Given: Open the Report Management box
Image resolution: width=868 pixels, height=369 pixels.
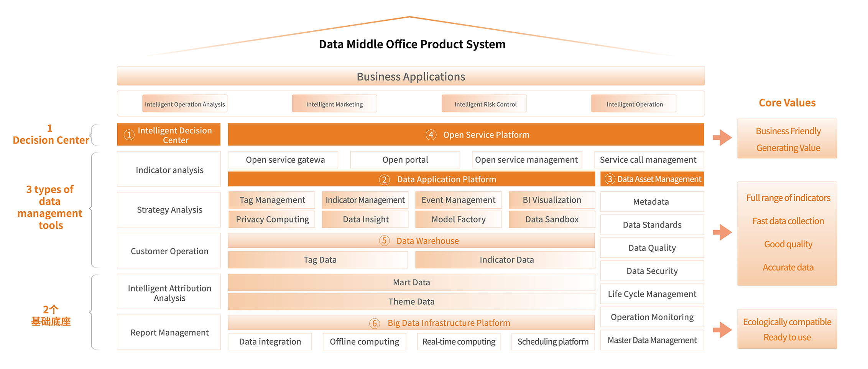Looking at the screenshot, I should (x=169, y=333).
